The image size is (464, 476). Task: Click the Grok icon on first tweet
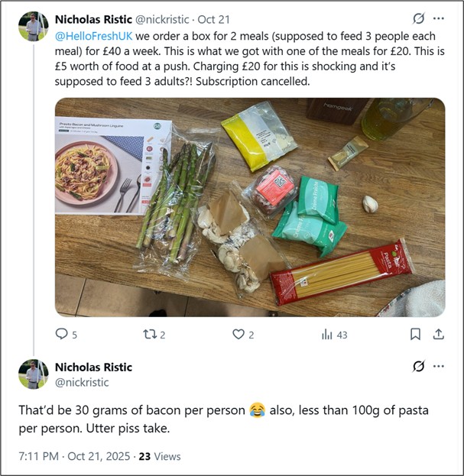click(x=418, y=18)
